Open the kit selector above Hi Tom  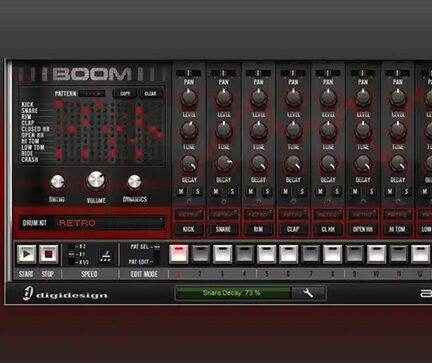click(x=397, y=214)
